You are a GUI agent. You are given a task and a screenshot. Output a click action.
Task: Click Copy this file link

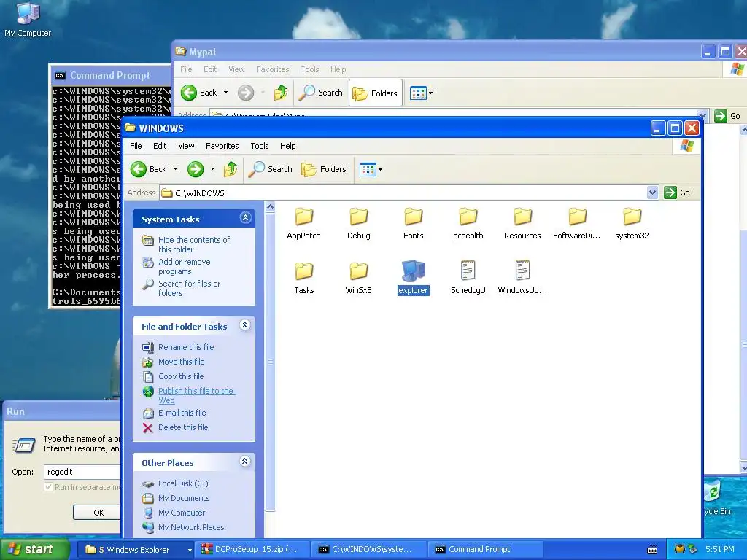[x=181, y=376]
